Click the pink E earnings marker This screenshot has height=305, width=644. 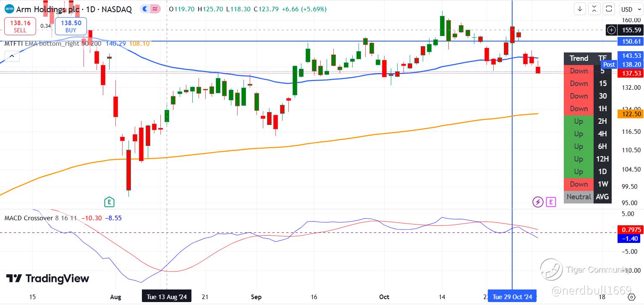point(551,202)
